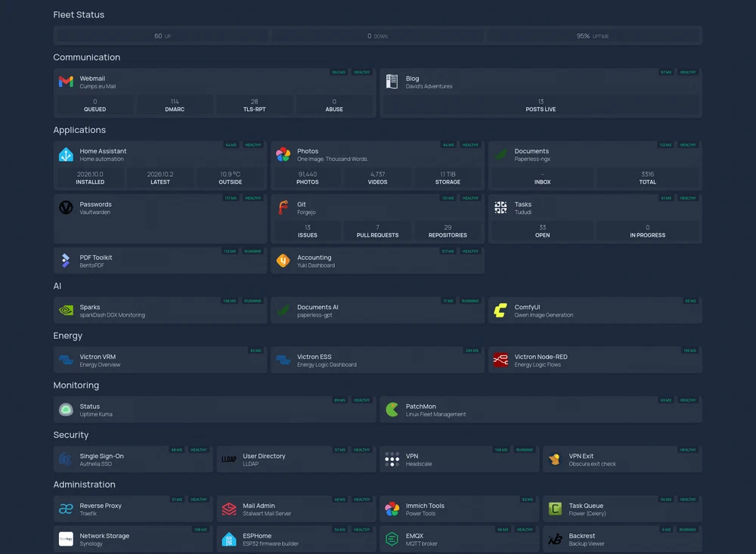The image size is (756, 554).
Task: Click the HEALTHY badge on Webmail
Action: (361, 73)
